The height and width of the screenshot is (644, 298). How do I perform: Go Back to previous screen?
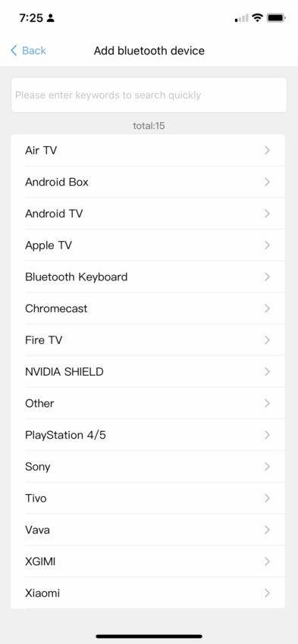pyautogui.click(x=28, y=51)
